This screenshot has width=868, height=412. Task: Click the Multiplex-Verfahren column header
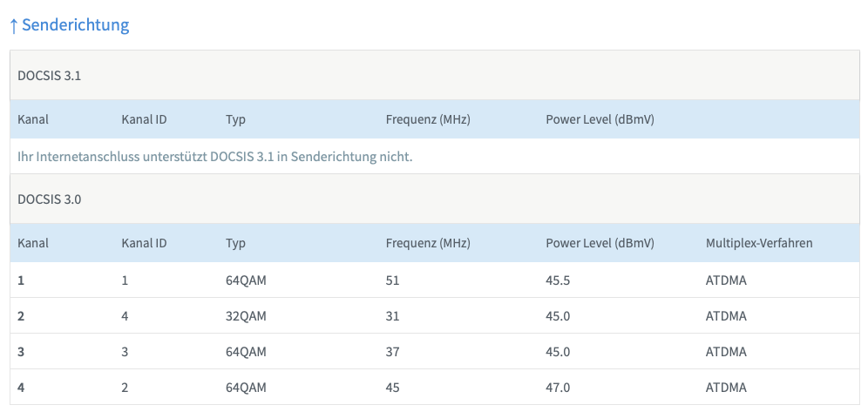758,243
